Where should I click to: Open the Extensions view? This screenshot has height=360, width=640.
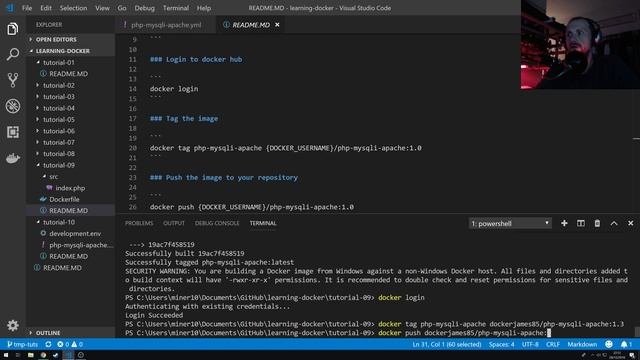13,132
